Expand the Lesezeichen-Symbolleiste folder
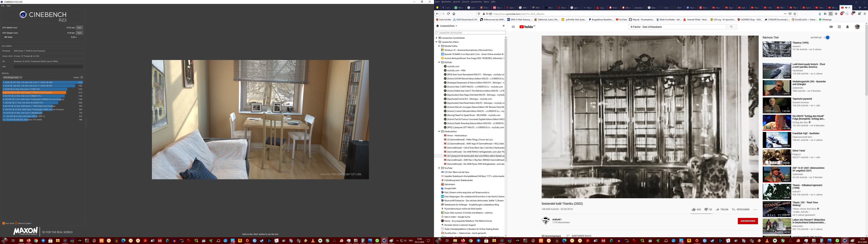 (436, 38)
